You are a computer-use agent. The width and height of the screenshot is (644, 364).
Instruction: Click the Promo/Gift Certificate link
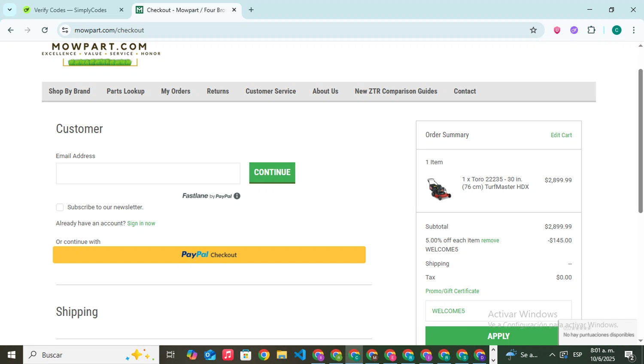tap(452, 291)
